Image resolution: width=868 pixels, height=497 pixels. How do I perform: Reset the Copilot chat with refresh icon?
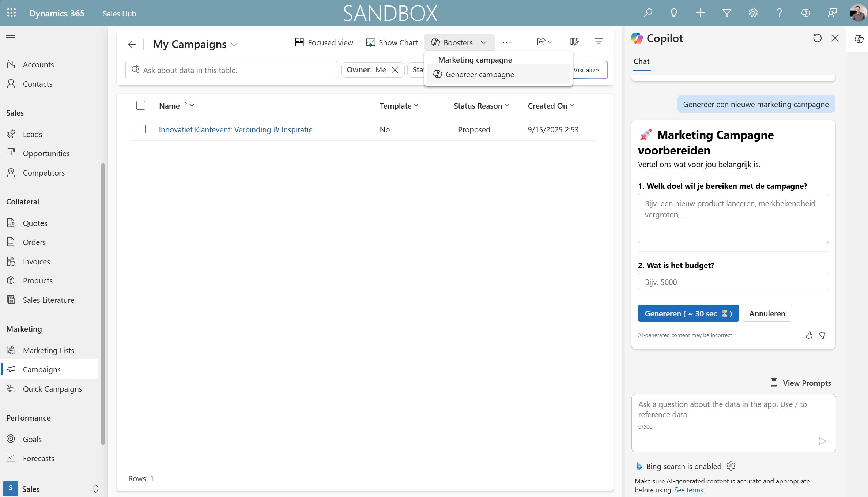[x=817, y=38]
